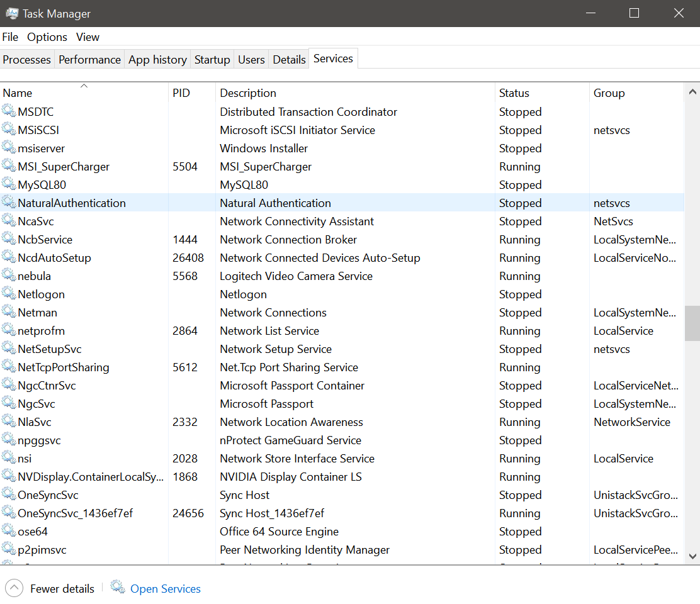Click the ose64 service icon
The image size is (700, 604).
(x=9, y=531)
